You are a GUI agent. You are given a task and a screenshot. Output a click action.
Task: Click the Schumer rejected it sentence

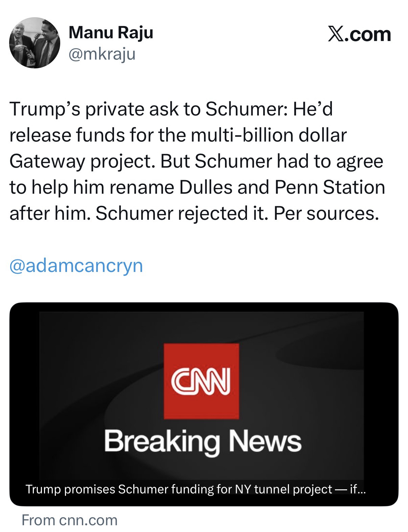click(x=182, y=213)
